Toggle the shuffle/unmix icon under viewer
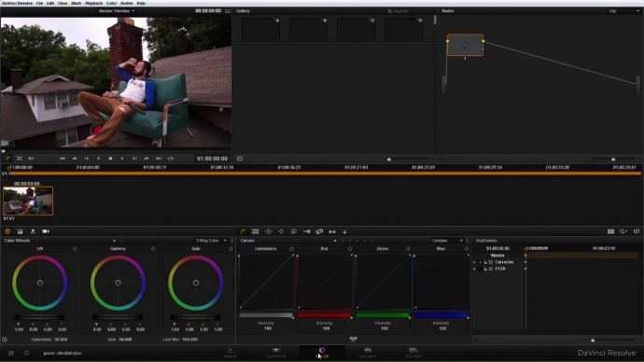644x362 pixels. pos(19,159)
